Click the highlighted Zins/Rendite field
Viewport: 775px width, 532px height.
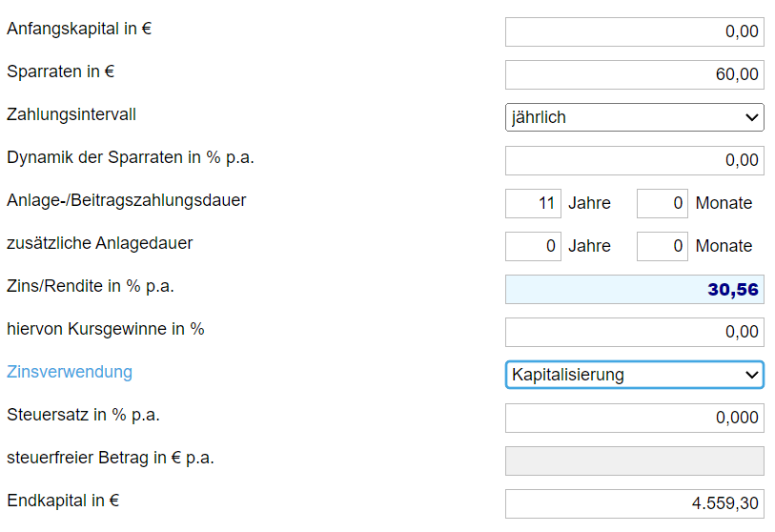pyautogui.click(x=634, y=289)
